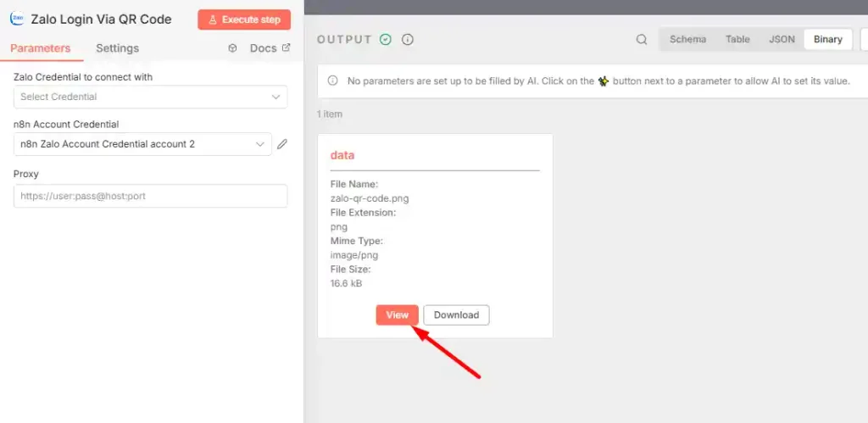Image resolution: width=868 pixels, height=423 pixels.
Task: Click the file name zalo-qr-code.png
Action: pyautogui.click(x=370, y=198)
